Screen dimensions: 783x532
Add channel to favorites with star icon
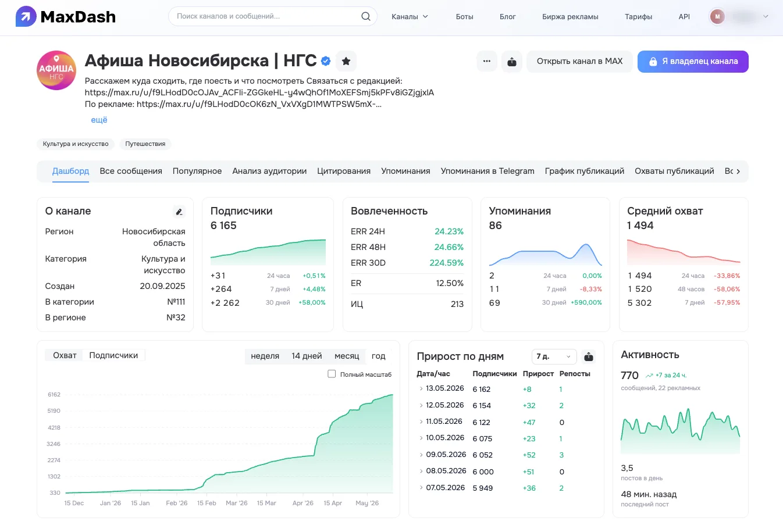tap(346, 61)
